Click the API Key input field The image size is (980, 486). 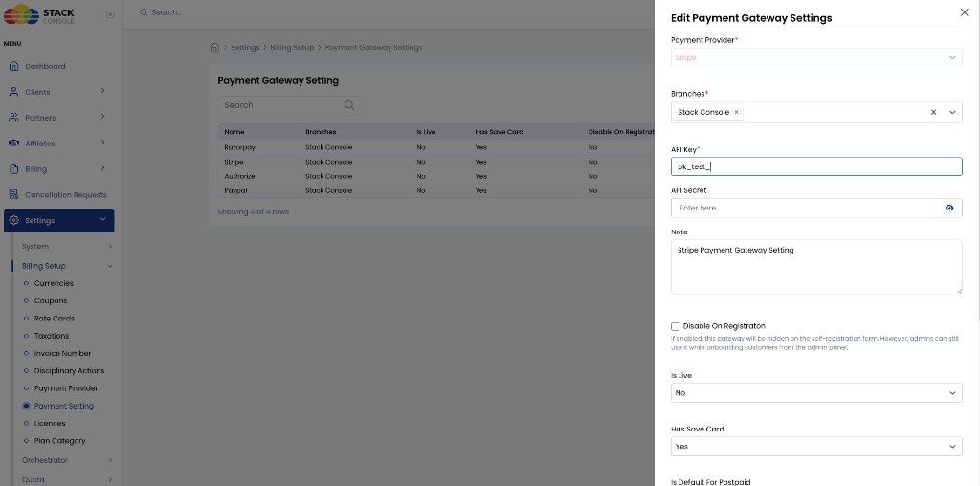pyautogui.click(x=816, y=166)
